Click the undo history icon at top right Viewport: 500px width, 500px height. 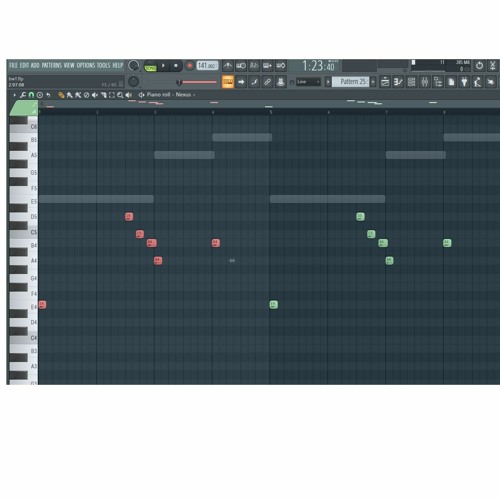point(479,66)
